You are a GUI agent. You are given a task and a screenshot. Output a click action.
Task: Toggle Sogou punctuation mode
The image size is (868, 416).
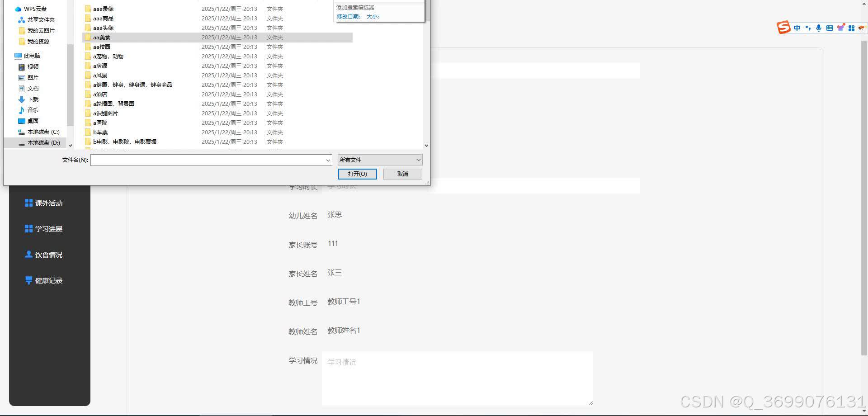tap(808, 28)
